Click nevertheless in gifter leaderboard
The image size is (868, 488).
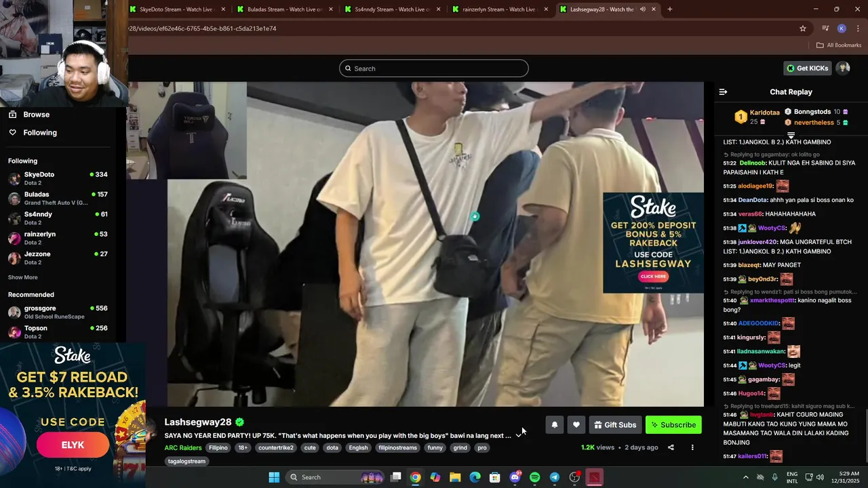pos(814,123)
